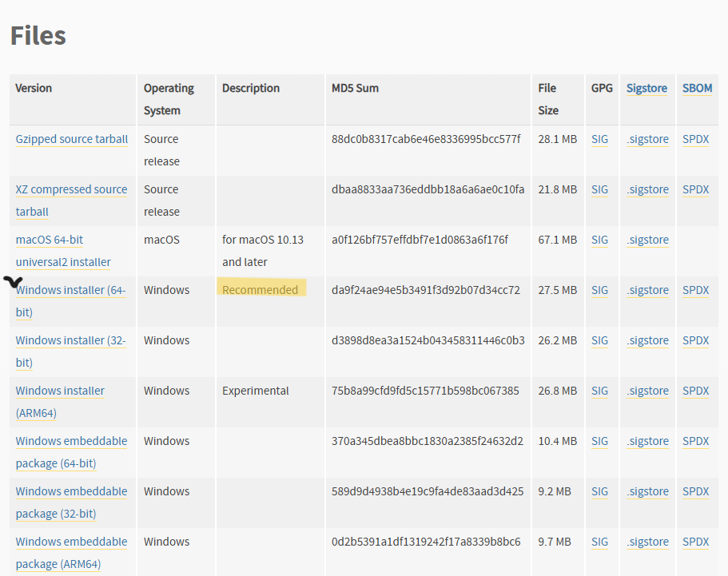728x576 pixels.
Task: Select MD5 sum dbaa8833aa736eddbb18a6a6ae0c10fa
Action: (428, 189)
